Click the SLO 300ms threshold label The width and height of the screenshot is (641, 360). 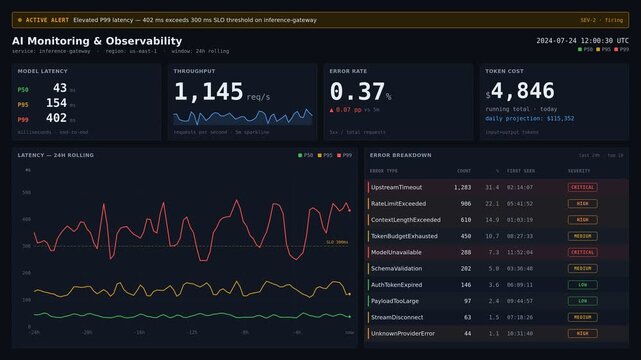[x=337, y=242]
